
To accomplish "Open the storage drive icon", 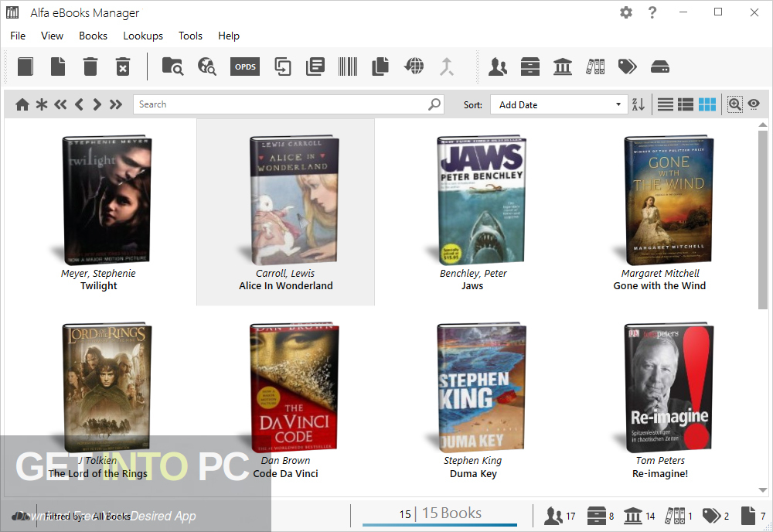I will (x=659, y=66).
